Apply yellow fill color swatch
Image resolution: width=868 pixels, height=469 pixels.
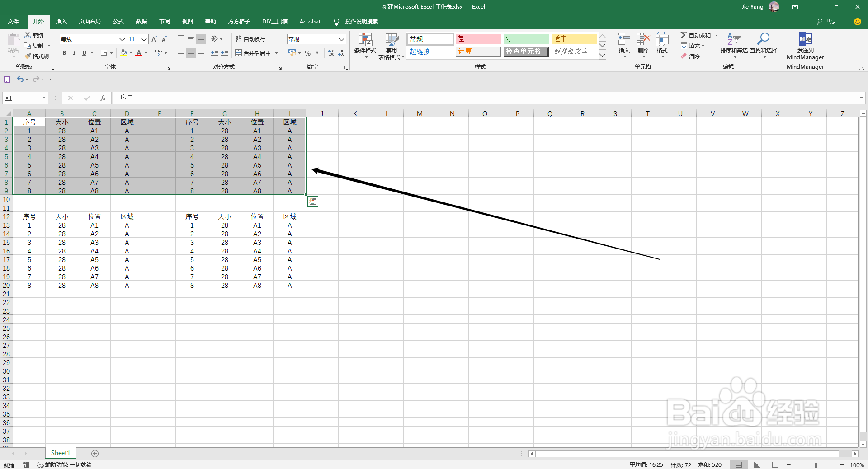pyautogui.click(x=124, y=53)
